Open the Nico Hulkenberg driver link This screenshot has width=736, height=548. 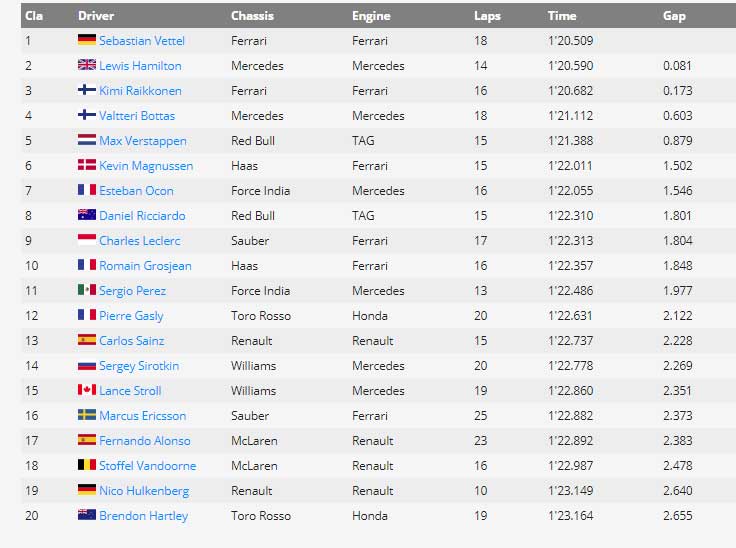[x=144, y=491]
